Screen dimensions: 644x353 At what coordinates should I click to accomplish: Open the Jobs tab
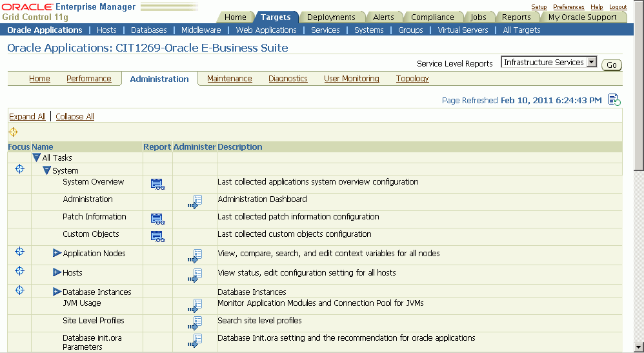pos(478,17)
